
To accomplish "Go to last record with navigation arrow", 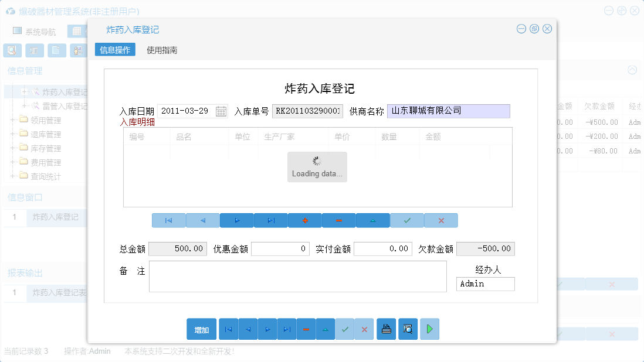I will pos(270,220).
